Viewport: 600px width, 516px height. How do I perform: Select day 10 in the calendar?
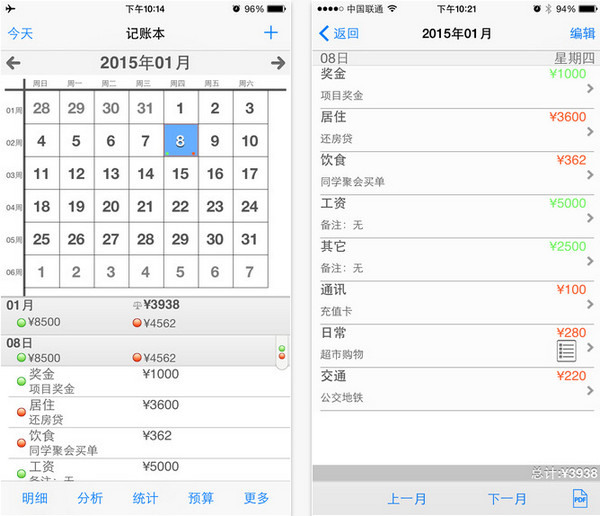(250, 140)
